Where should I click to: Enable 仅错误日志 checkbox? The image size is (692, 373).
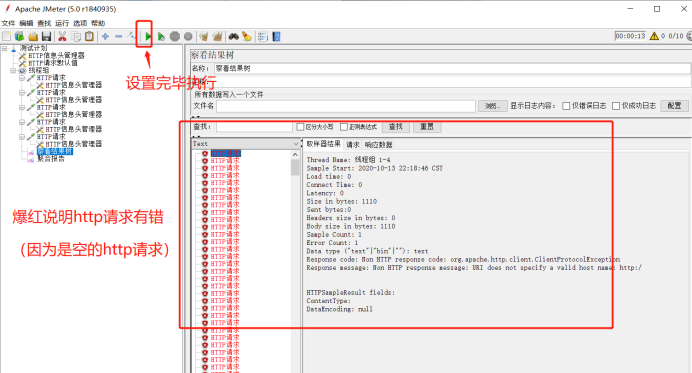566,106
